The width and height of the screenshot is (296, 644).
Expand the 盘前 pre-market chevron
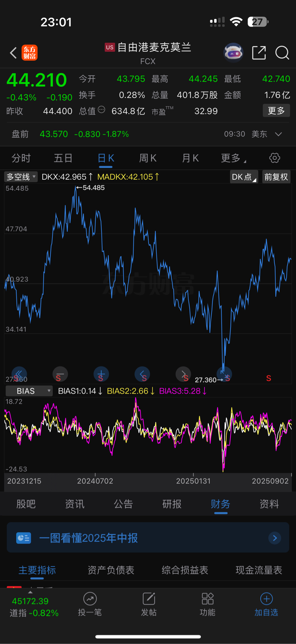pos(278,134)
